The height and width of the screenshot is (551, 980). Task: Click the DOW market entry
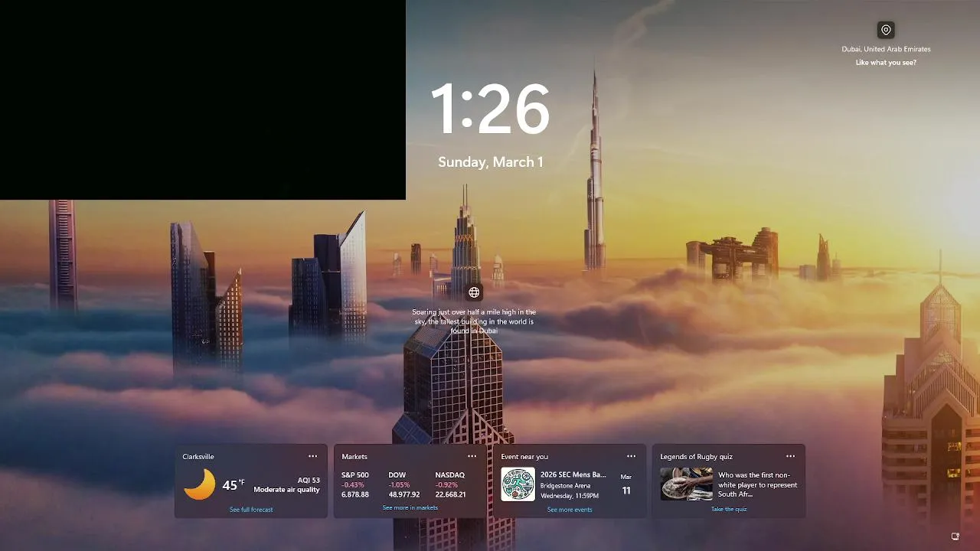(x=403, y=484)
